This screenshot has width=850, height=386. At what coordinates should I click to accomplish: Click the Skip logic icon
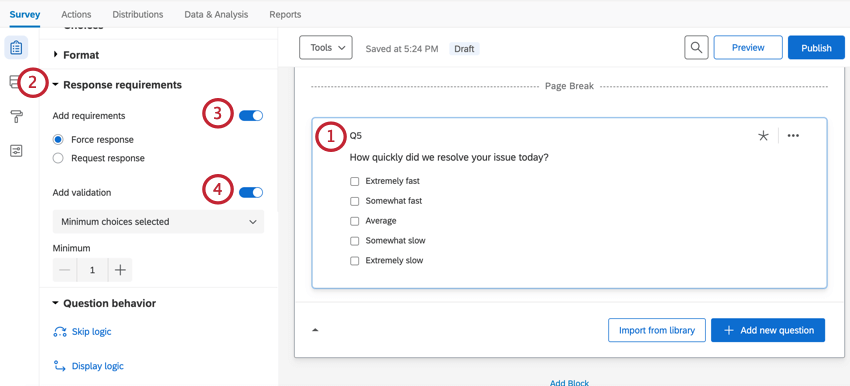60,331
